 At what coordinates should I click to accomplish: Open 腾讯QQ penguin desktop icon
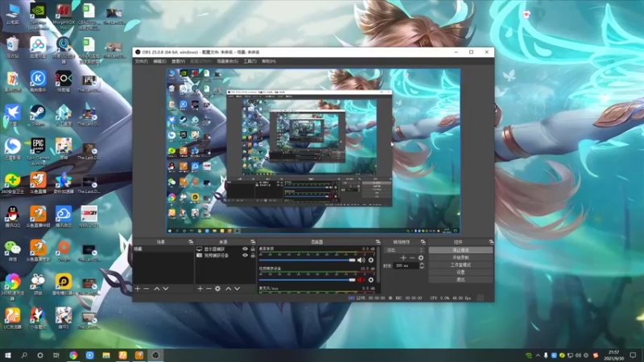pos(12,216)
